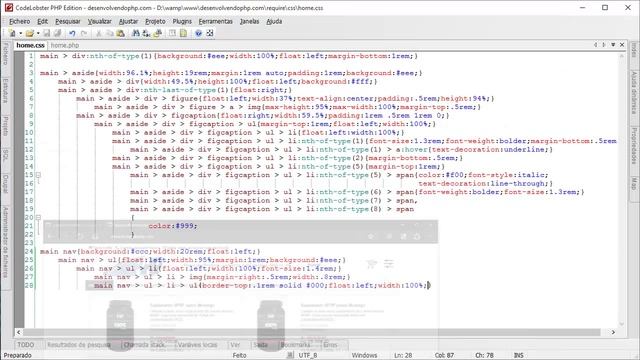This screenshot has width=640, height=360.
Task: Click the Undo arrow icon
Action: tap(72, 33)
